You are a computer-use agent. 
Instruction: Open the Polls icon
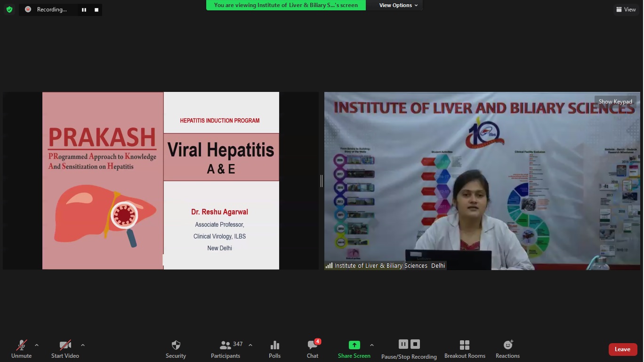coord(275,349)
